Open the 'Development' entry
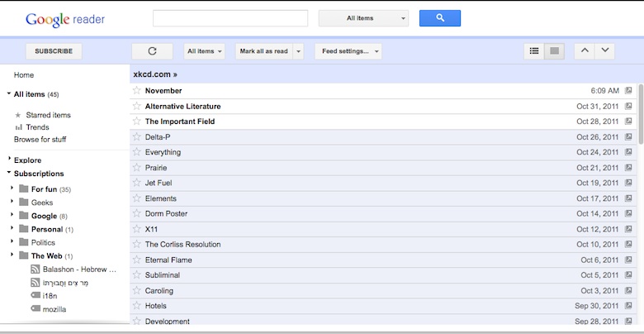 coord(167,321)
